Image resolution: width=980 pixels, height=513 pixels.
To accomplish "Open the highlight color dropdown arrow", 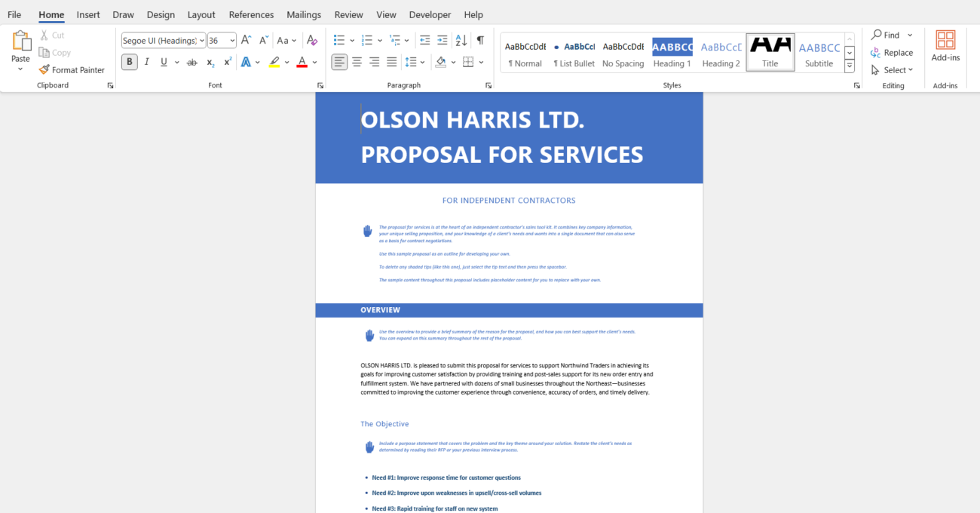I will [x=286, y=63].
